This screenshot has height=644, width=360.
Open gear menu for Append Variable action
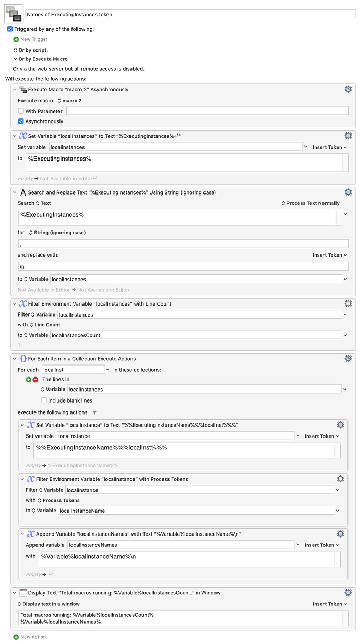click(340, 533)
